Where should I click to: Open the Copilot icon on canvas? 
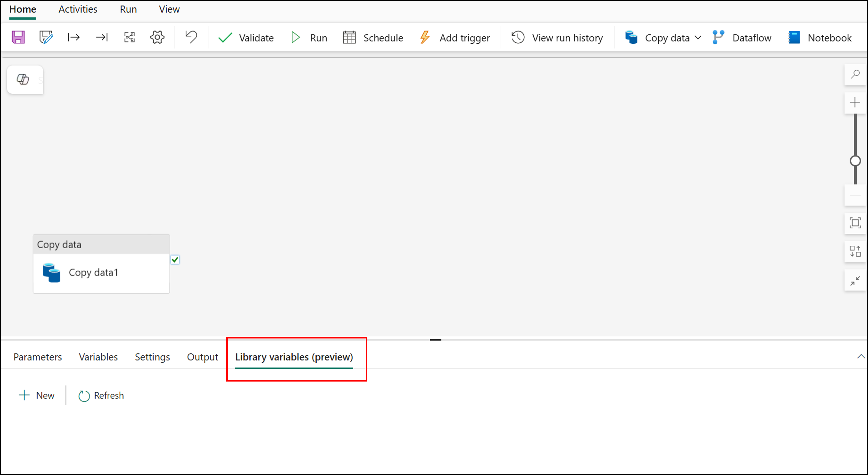(23, 79)
